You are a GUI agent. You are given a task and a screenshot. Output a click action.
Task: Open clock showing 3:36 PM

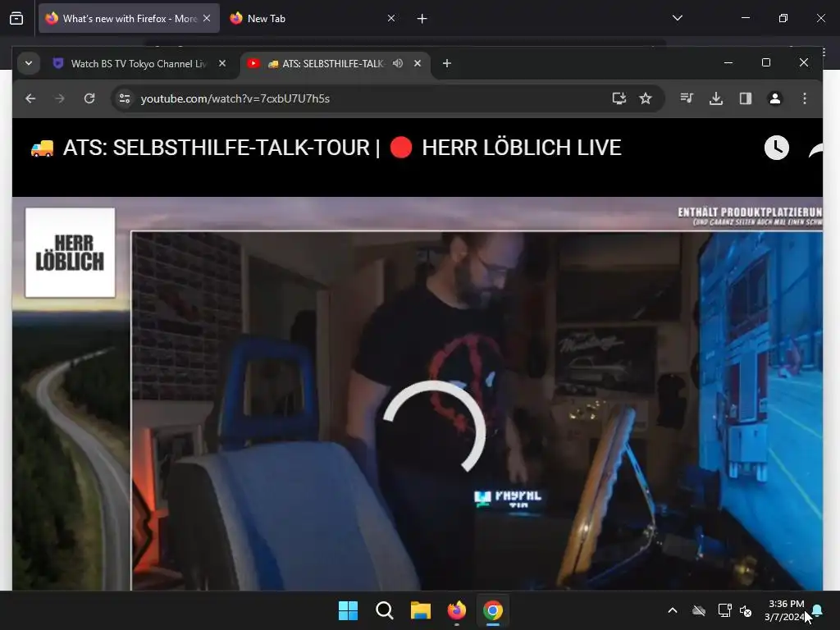pyautogui.click(x=786, y=610)
